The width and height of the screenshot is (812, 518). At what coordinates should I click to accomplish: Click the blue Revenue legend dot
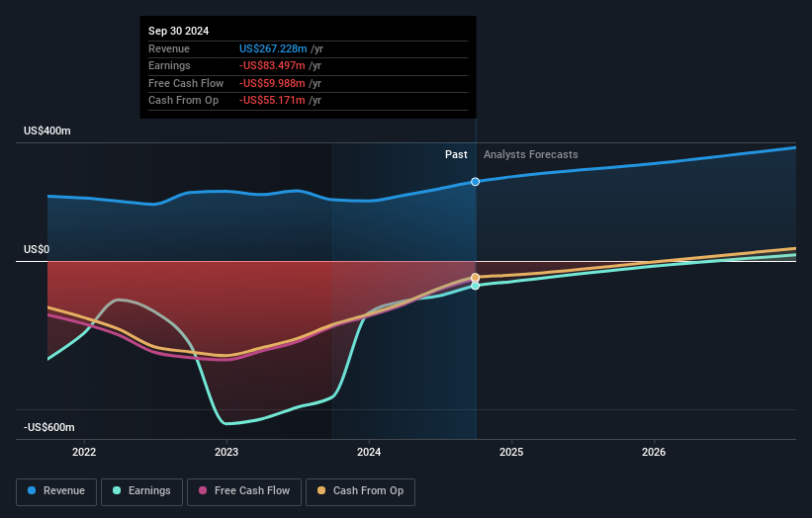click(x=32, y=490)
